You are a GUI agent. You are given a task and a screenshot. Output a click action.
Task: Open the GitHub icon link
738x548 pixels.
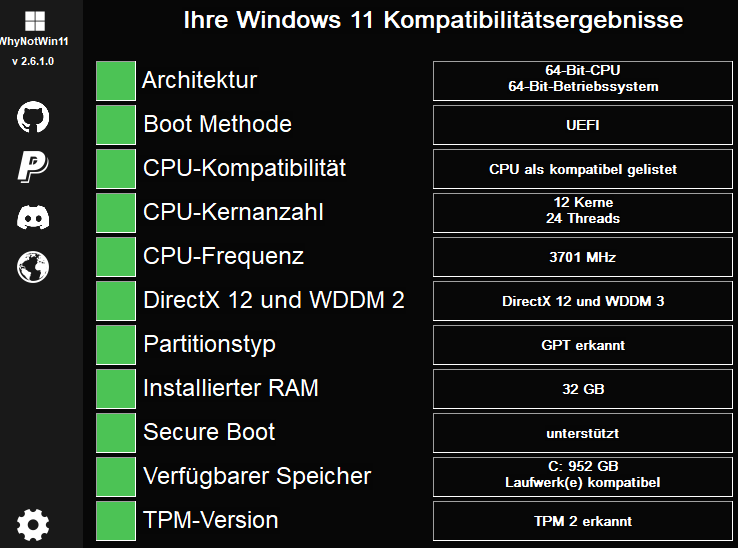(x=33, y=117)
